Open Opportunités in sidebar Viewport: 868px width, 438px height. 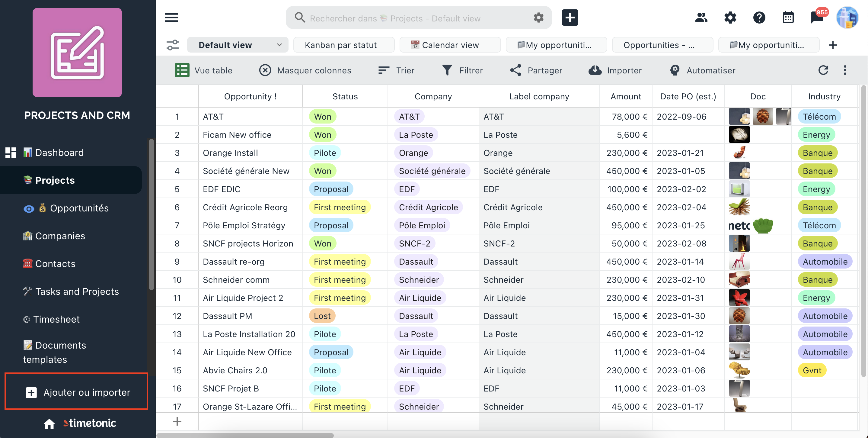point(79,208)
